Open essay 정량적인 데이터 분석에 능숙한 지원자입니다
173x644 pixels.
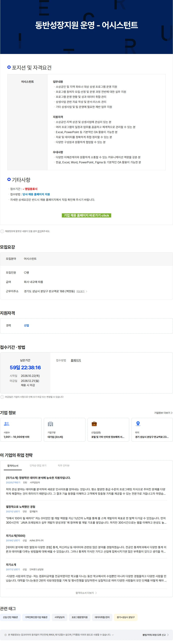coord(38,478)
